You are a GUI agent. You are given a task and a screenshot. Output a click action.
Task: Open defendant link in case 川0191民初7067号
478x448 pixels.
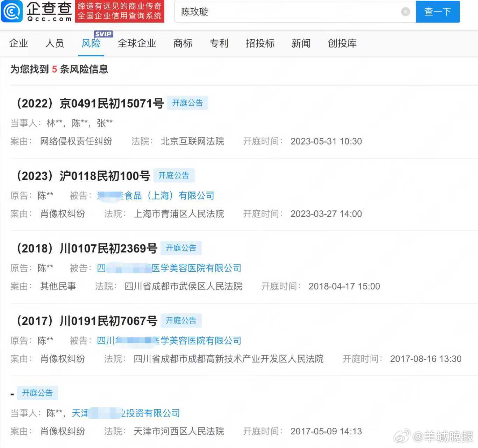[169, 341]
